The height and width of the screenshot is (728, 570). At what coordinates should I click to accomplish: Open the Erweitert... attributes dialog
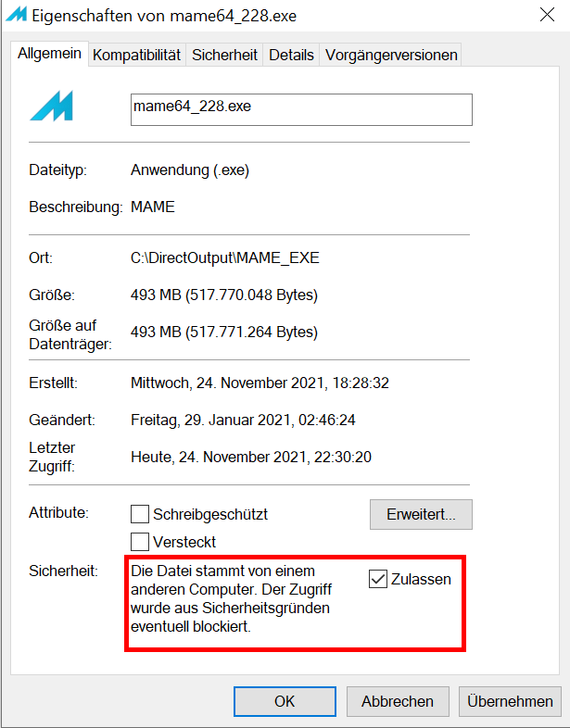(x=421, y=514)
